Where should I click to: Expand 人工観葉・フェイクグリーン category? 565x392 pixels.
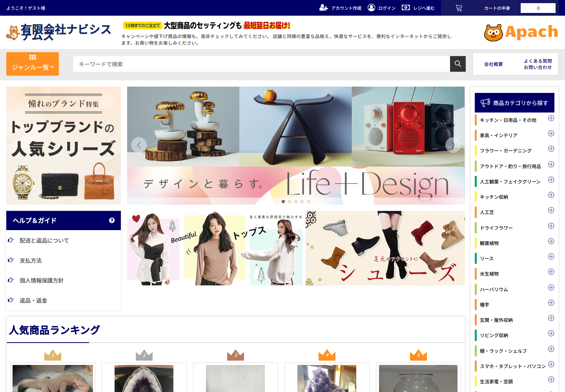(551, 180)
